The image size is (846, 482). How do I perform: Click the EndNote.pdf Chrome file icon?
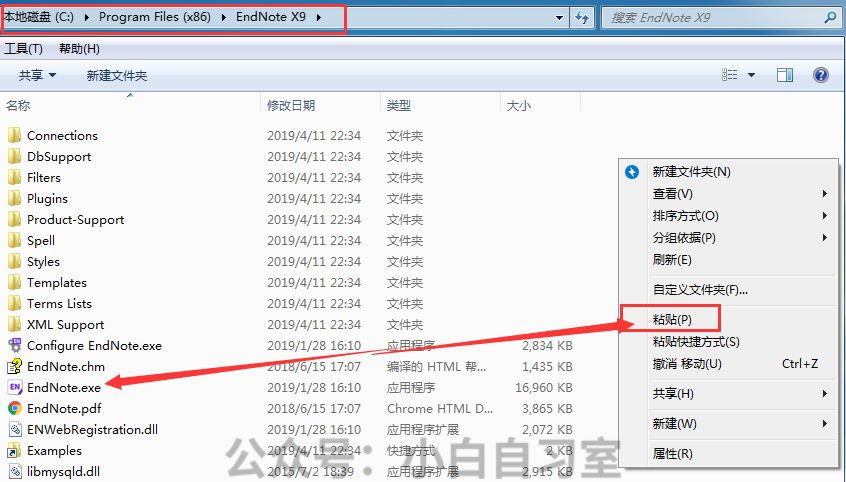pyautogui.click(x=14, y=408)
